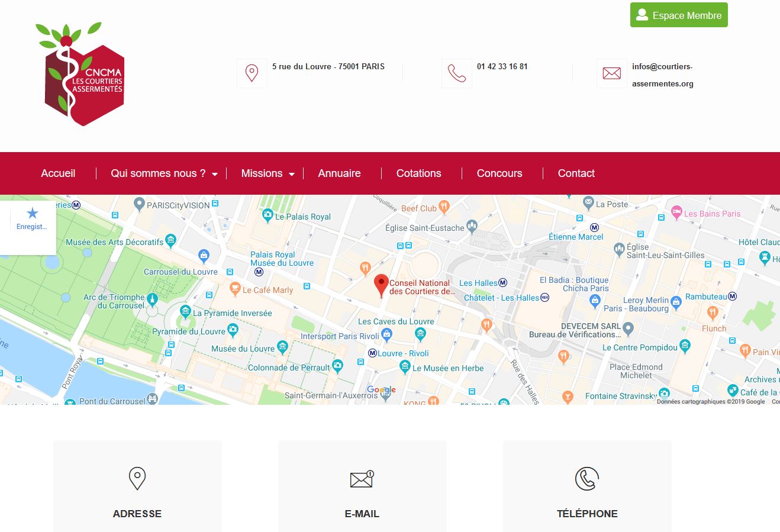The width and height of the screenshot is (780, 532).
Task: Click the E-MAIL card envelope icon
Action: point(362,479)
